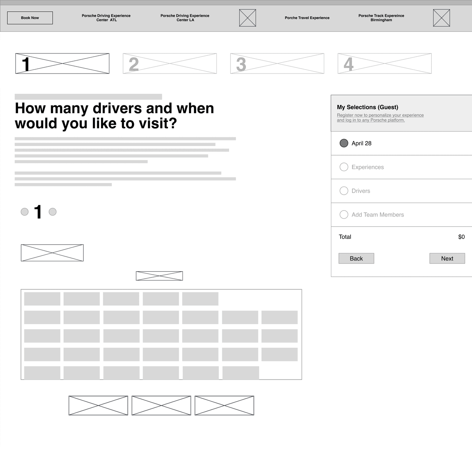Select step 1 in the progress bar
Screen dimensions: 472x476
pyautogui.click(x=62, y=63)
